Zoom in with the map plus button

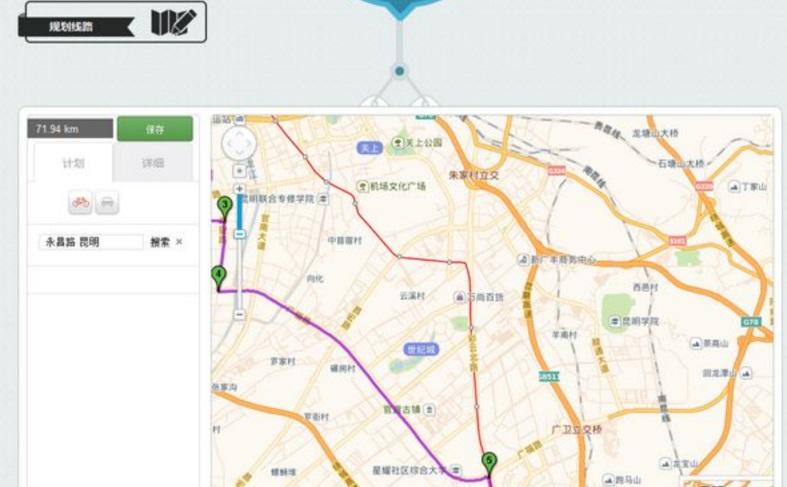click(240, 189)
